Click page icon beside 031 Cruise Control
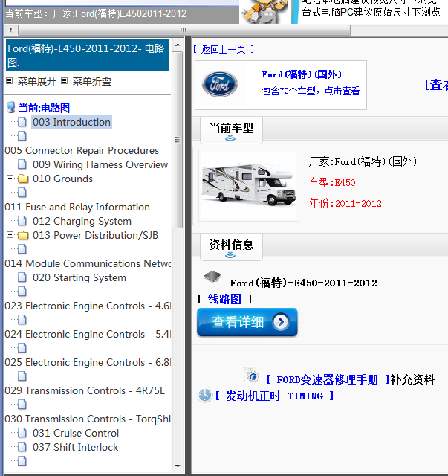This screenshot has width=448, height=476. [x=22, y=433]
